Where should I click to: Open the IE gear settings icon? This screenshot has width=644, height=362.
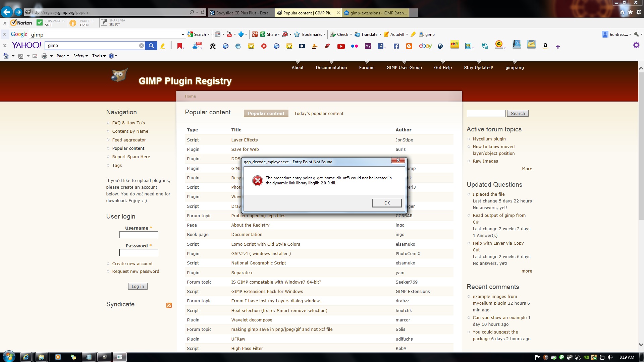[x=638, y=12]
